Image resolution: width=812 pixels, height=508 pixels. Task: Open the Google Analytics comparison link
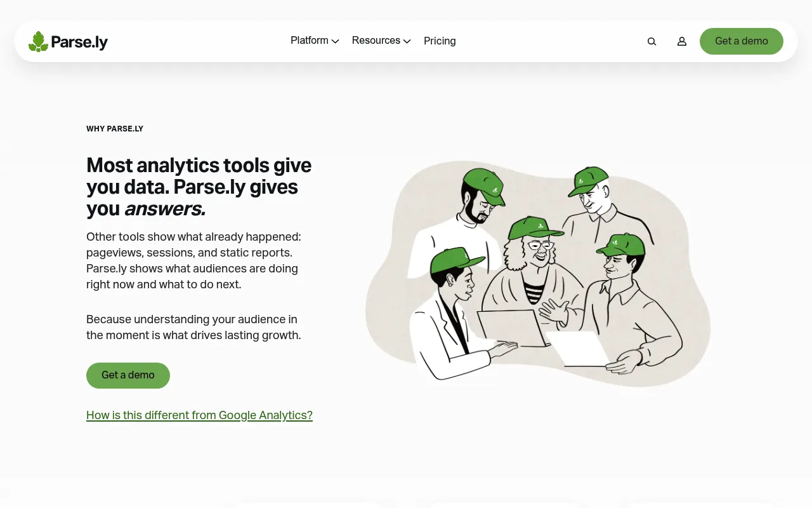click(199, 415)
